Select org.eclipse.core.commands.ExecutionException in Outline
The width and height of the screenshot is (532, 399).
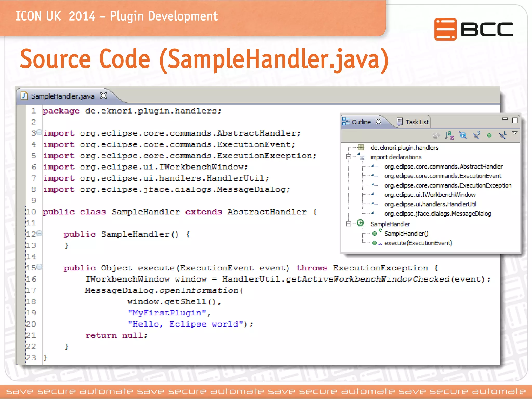pyautogui.click(x=448, y=185)
